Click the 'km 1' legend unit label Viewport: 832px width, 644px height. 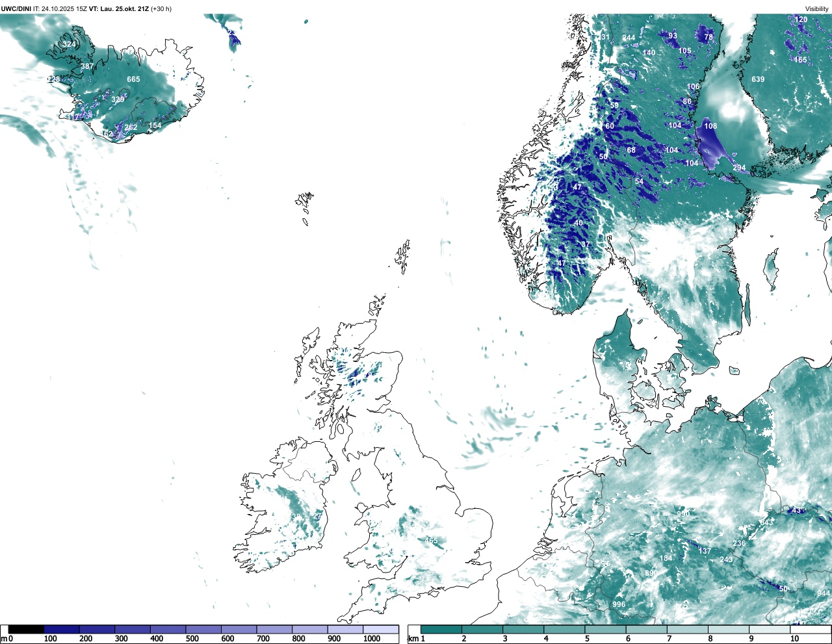(x=417, y=639)
